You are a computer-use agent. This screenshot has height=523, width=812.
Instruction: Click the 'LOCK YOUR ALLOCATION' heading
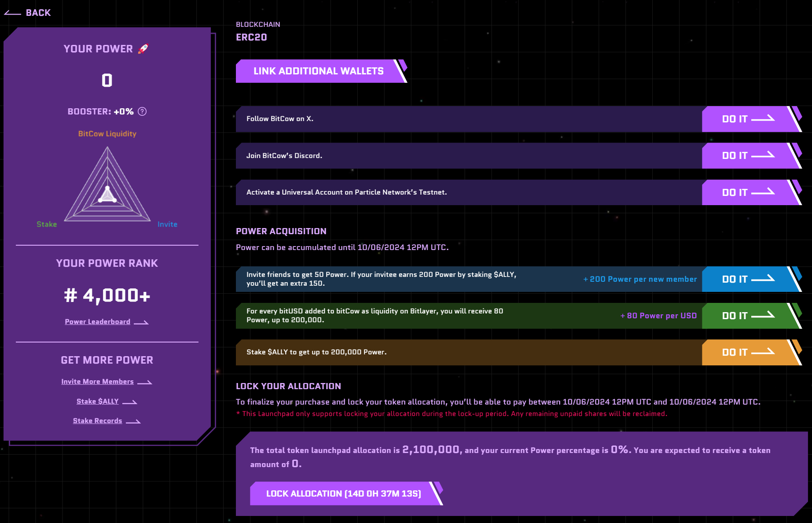point(288,386)
